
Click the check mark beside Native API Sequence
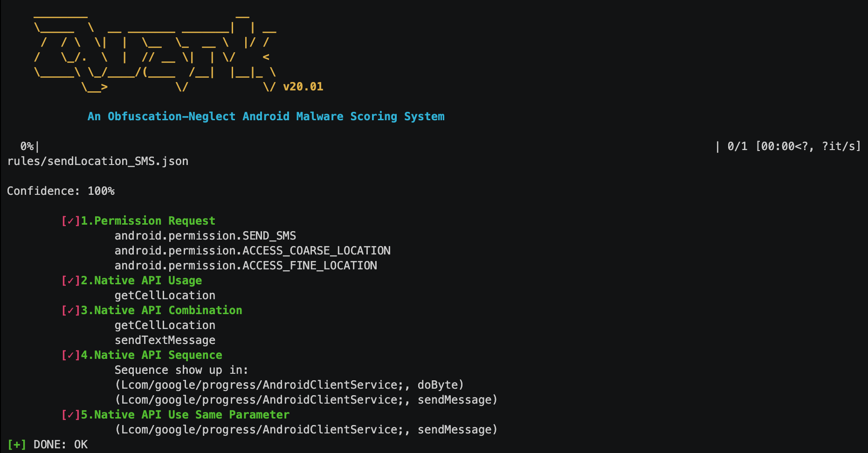70,355
